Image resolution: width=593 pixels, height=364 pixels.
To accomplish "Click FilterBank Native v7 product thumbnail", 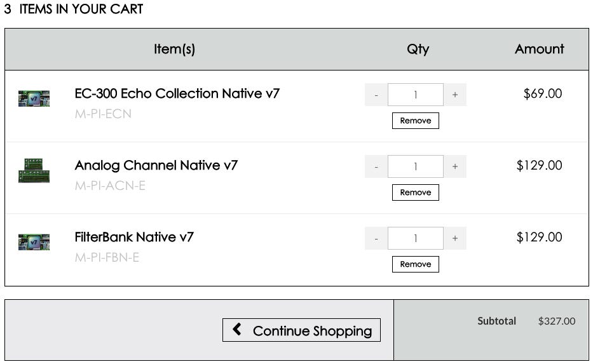I will click(x=34, y=242).
